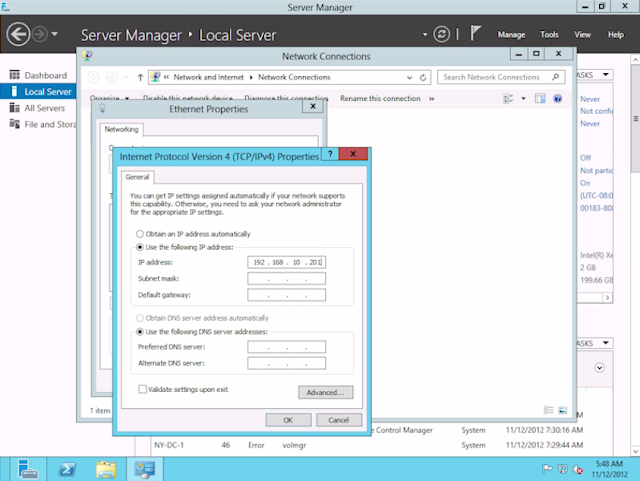Open the View menu
640x481 pixels.
click(582, 35)
